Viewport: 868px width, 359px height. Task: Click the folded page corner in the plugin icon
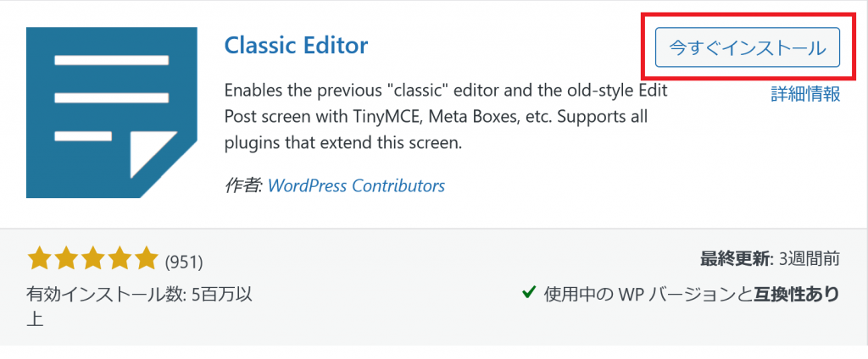click(x=153, y=154)
